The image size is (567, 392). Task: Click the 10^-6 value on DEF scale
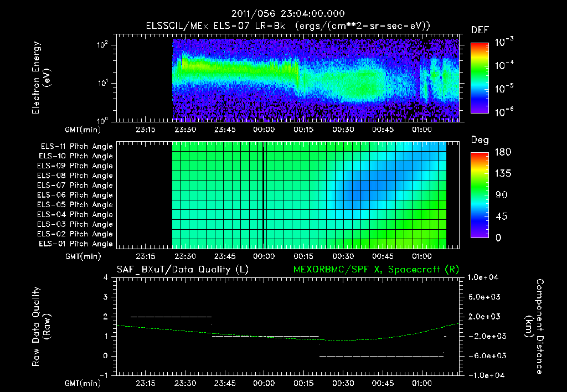(x=504, y=112)
